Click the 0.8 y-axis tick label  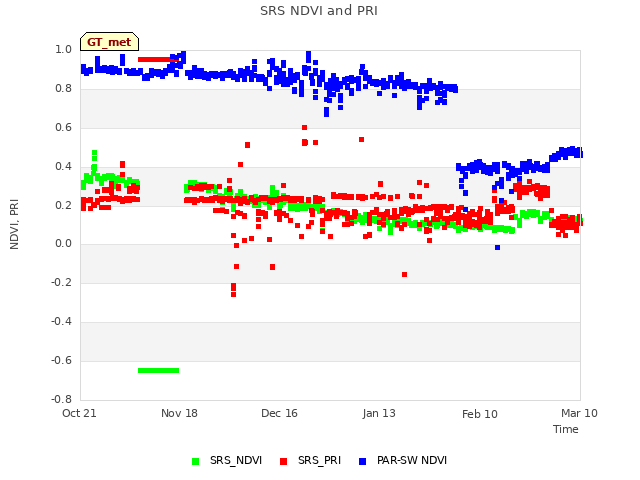click(63, 89)
